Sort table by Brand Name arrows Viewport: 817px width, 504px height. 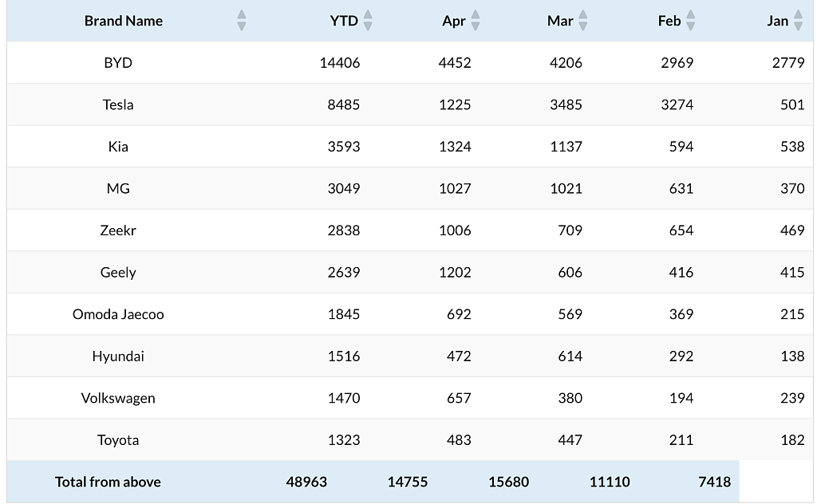pos(241,21)
